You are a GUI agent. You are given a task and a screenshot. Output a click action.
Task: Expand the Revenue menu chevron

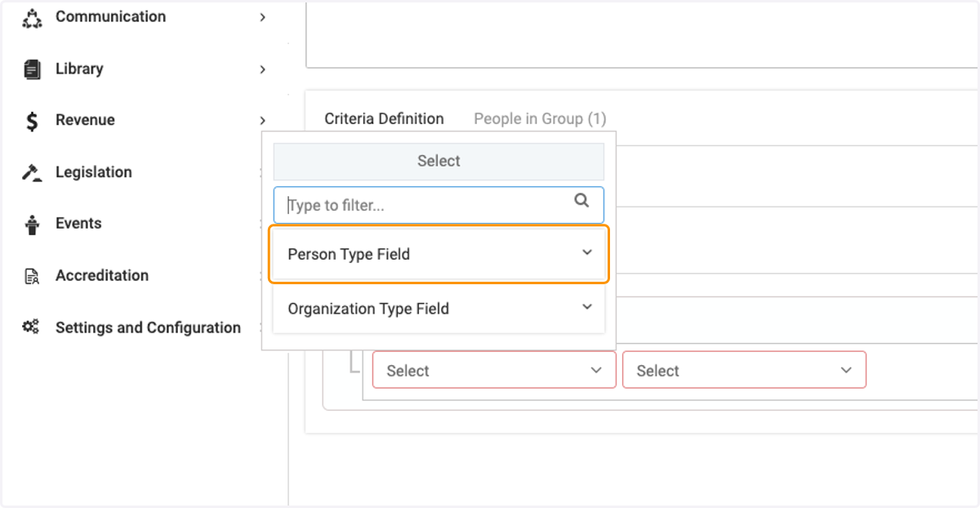tap(262, 121)
